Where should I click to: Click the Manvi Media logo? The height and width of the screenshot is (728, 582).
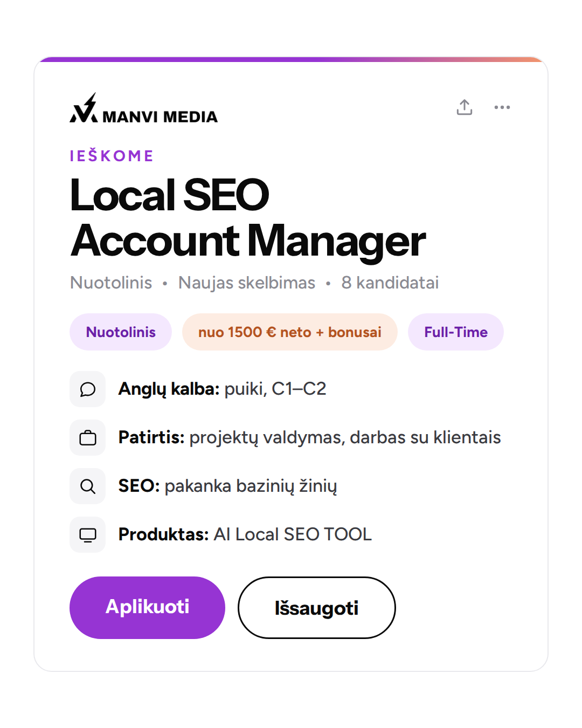click(144, 109)
